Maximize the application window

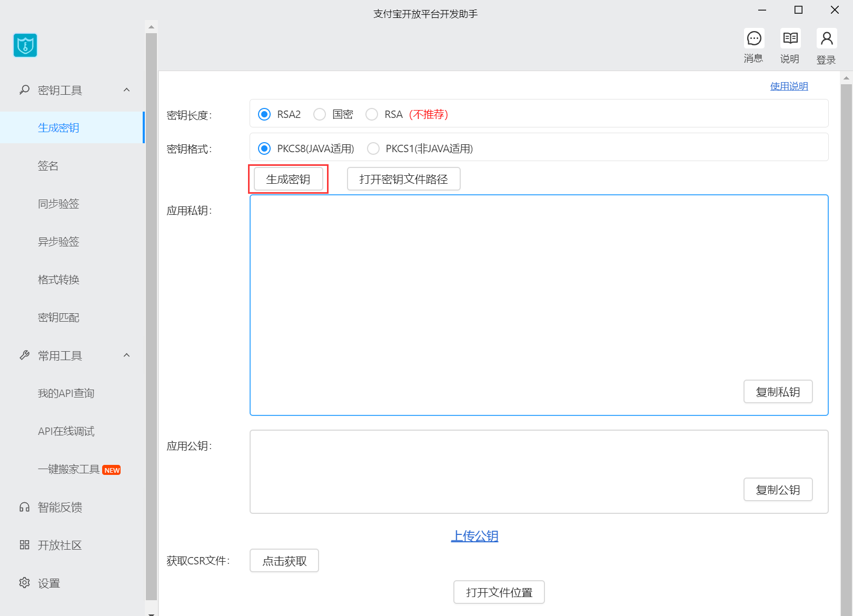798,10
